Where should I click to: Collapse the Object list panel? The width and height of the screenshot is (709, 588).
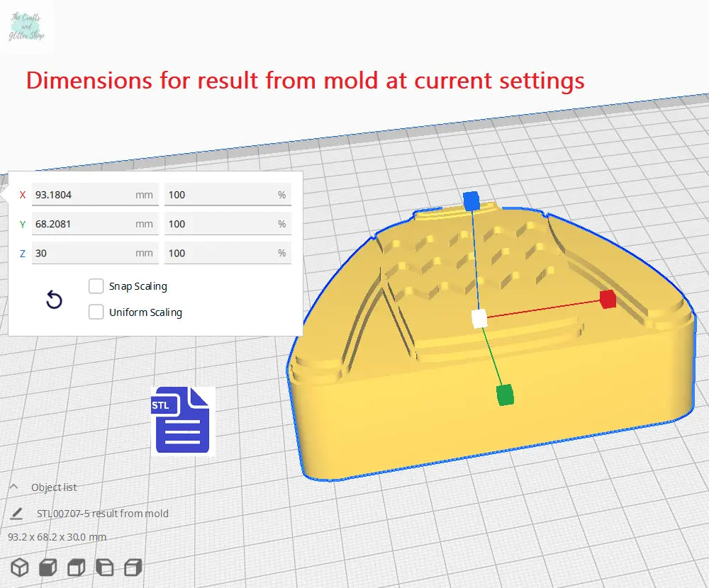pyautogui.click(x=13, y=487)
